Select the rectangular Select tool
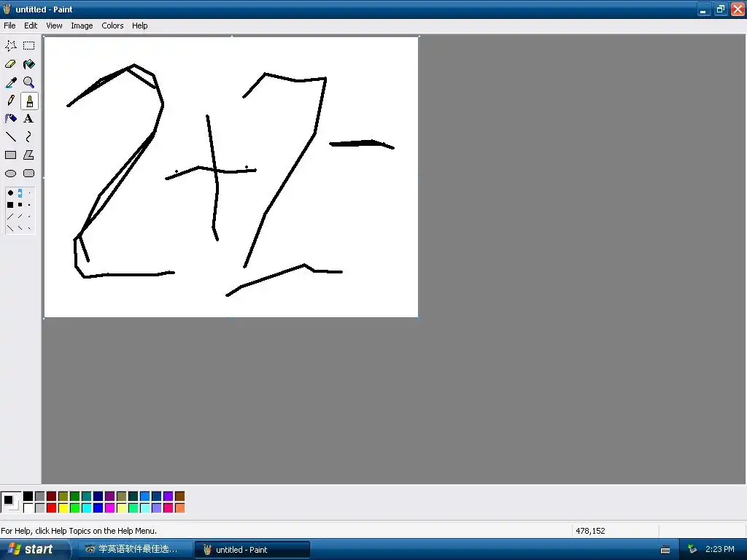This screenshot has height=560, width=747. pyautogui.click(x=29, y=46)
